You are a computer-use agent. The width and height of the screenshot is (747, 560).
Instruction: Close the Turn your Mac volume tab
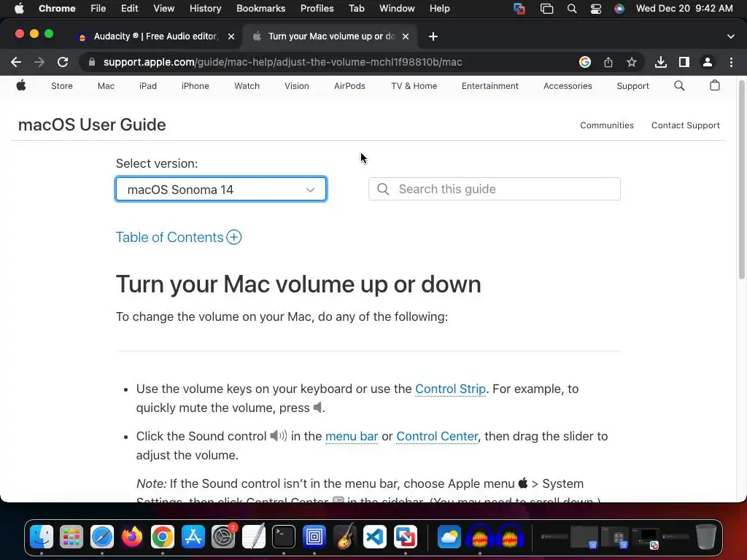click(x=406, y=36)
